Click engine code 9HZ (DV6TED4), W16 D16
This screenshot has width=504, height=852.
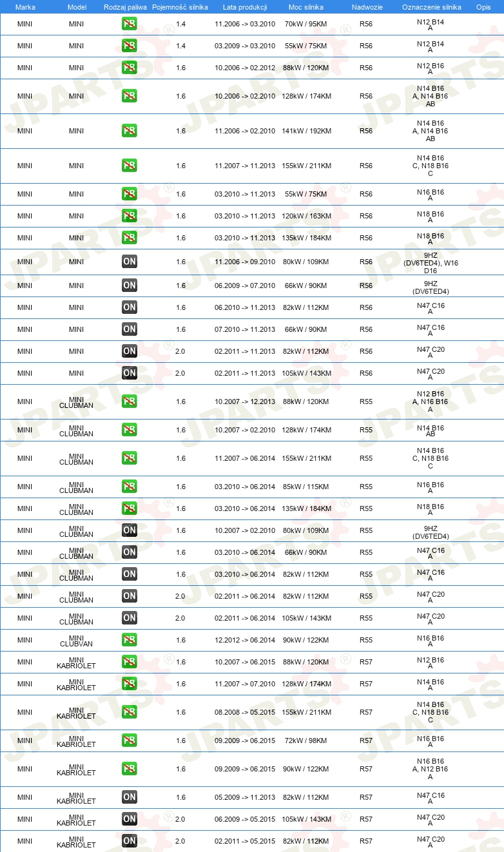431,262
